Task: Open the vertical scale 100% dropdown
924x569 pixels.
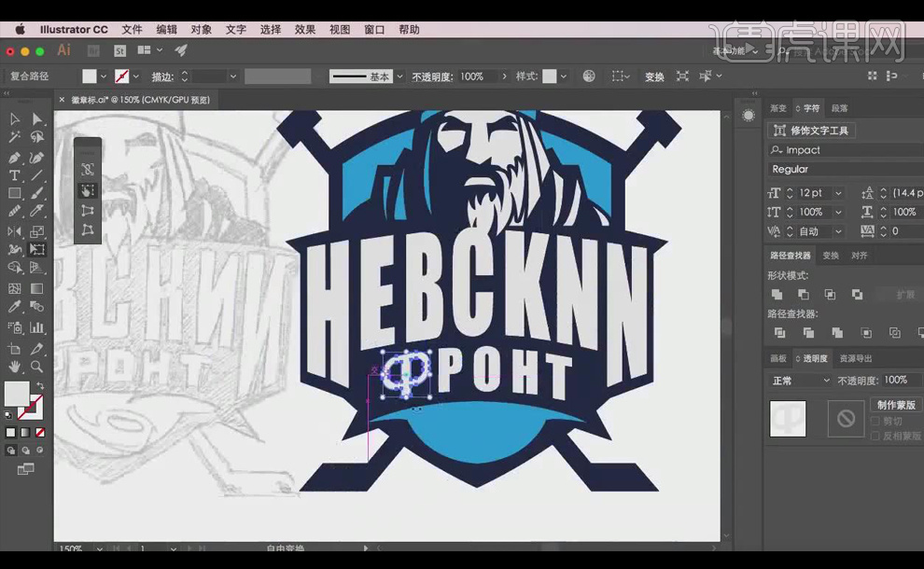Action: pyautogui.click(x=838, y=212)
